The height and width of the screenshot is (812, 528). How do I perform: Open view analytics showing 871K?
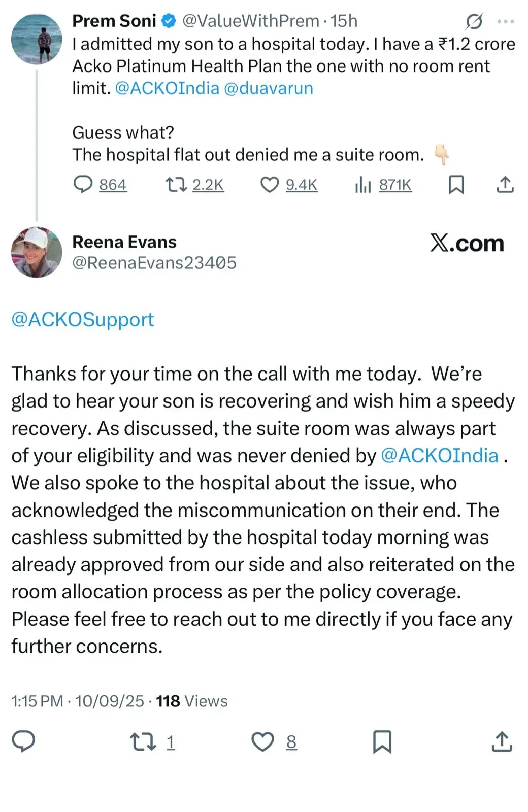pos(383,185)
